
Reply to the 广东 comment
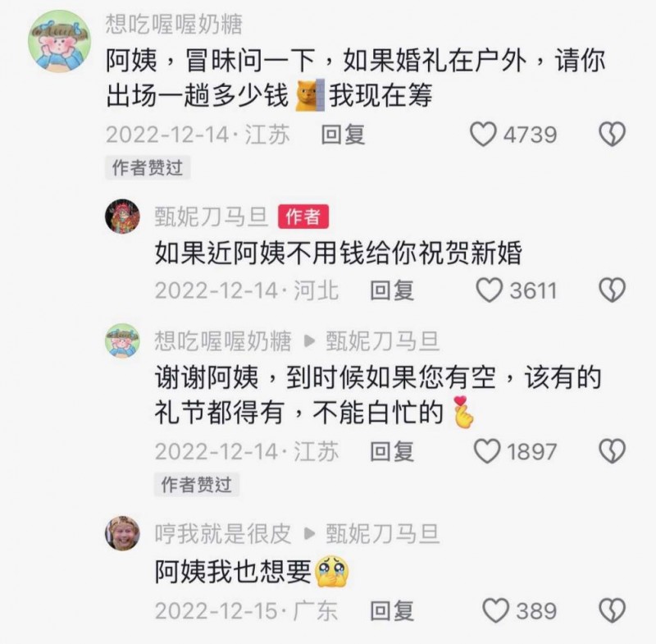point(392,611)
